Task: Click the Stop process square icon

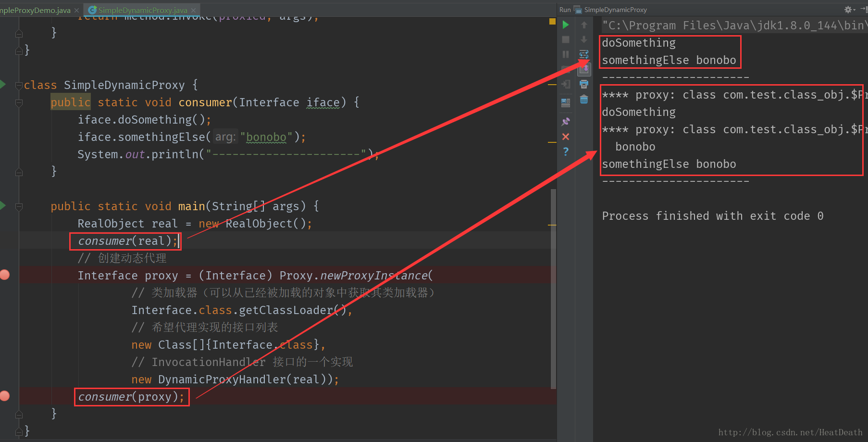Action: pyautogui.click(x=566, y=39)
